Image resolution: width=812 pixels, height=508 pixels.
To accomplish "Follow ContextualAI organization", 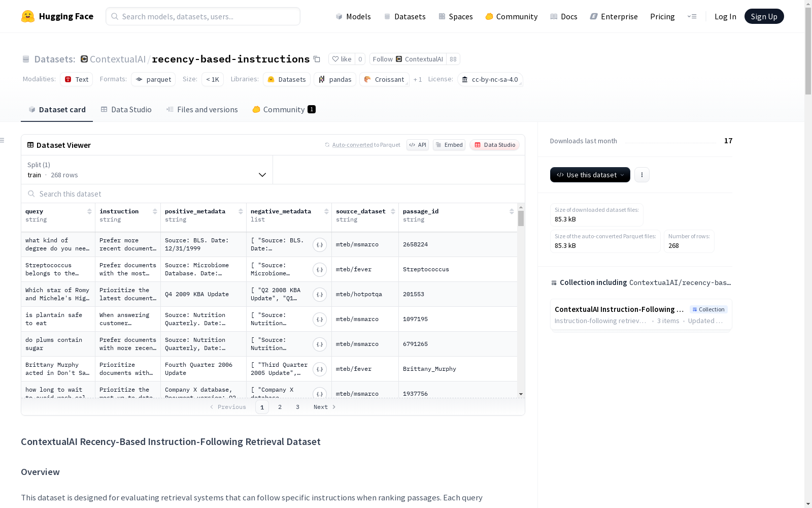I will (x=408, y=59).
